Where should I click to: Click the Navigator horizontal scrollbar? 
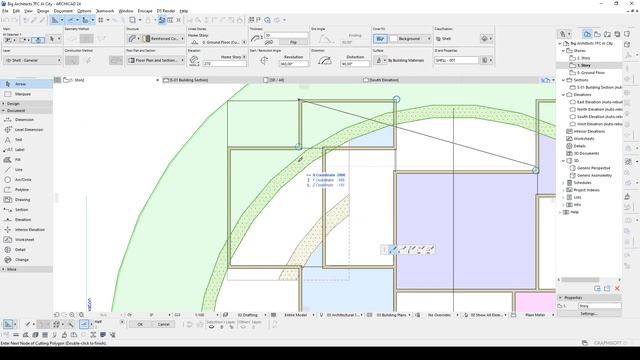point(580,280)
